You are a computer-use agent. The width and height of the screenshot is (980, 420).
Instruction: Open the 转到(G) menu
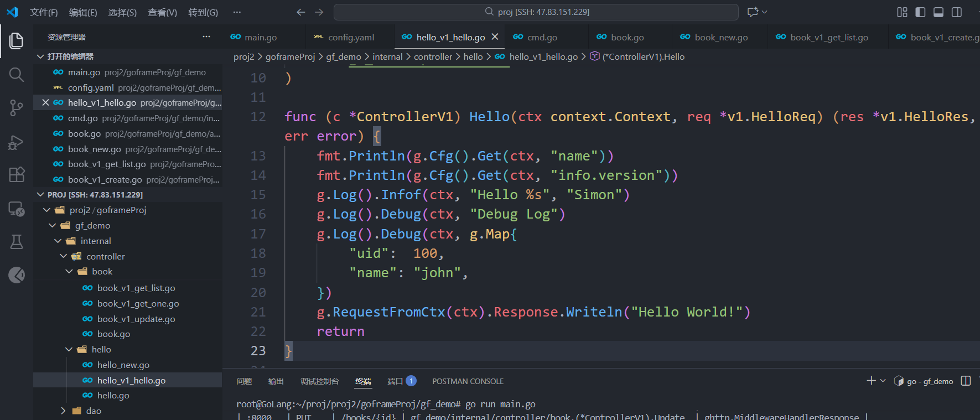point(203,12)
